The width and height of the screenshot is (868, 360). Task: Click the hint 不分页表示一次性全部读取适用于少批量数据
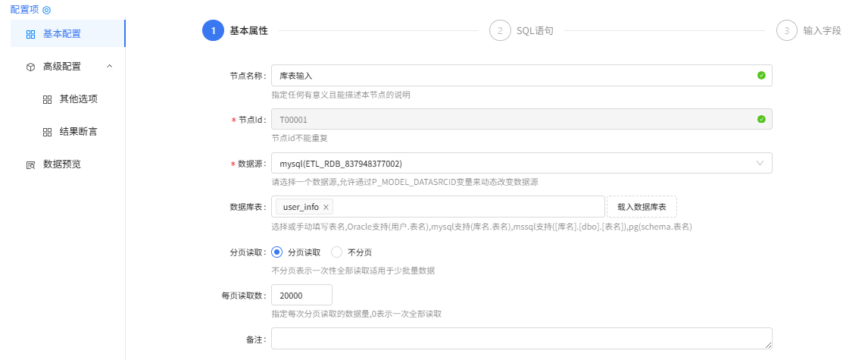coord(353,271)
